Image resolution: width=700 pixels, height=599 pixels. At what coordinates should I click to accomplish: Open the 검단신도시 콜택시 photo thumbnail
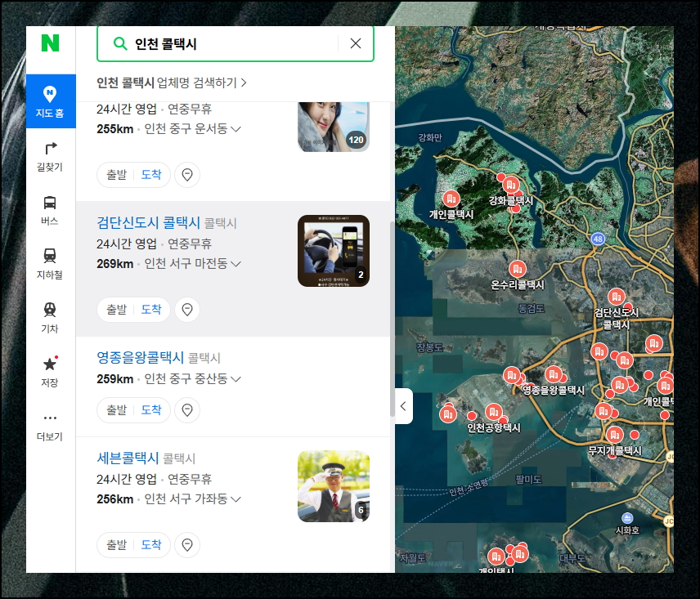pos(334,251)
